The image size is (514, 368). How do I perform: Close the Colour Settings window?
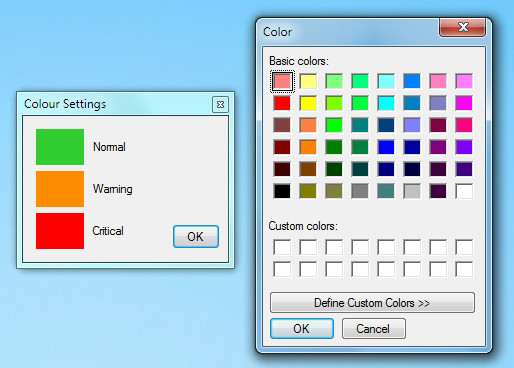pos(220,105)
